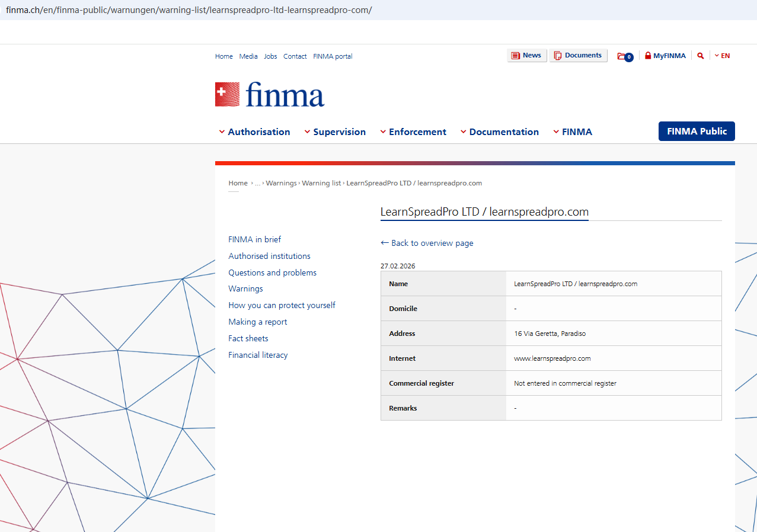Click the Documents button
The image size is (757, 532).
pos(578,56)
